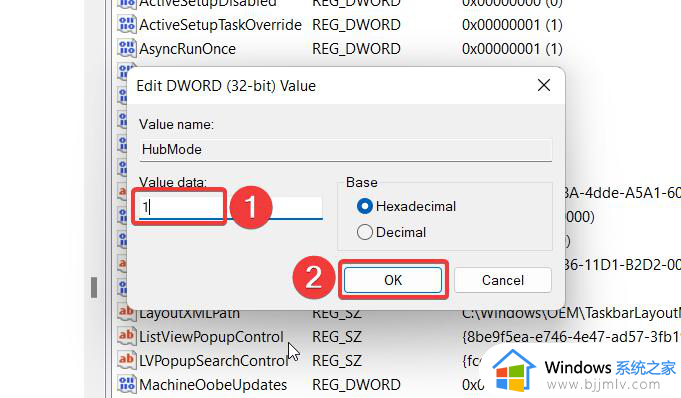Select the Decimal base option
Screen dimensions: 681x398
coord(391,232)
